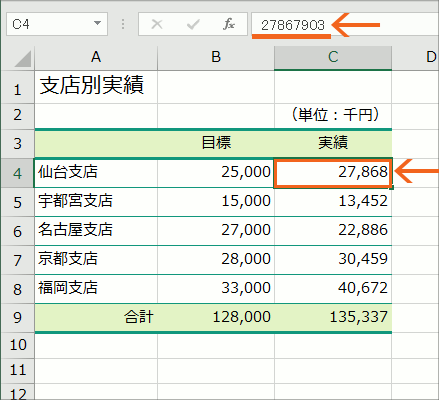Click the Name Box showing C4
The image size is (439, 400).
[x=57, y=24]
